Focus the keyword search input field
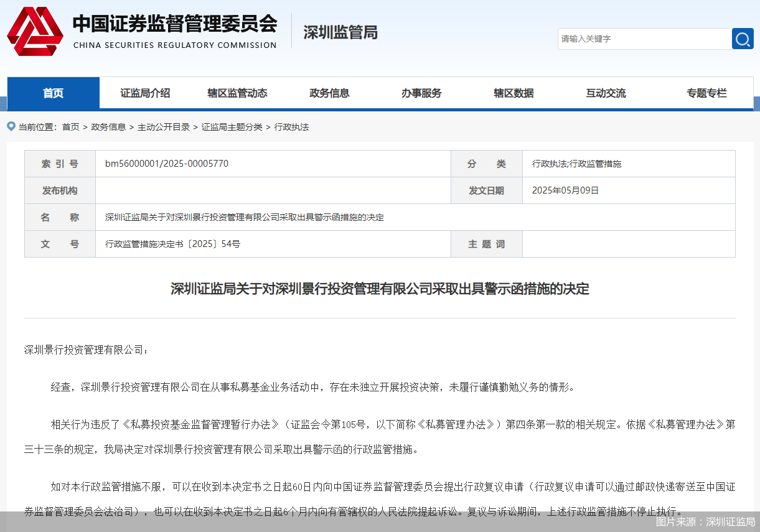Image resolution: width=760 pixels, height=532 pixels. point(644,39)
